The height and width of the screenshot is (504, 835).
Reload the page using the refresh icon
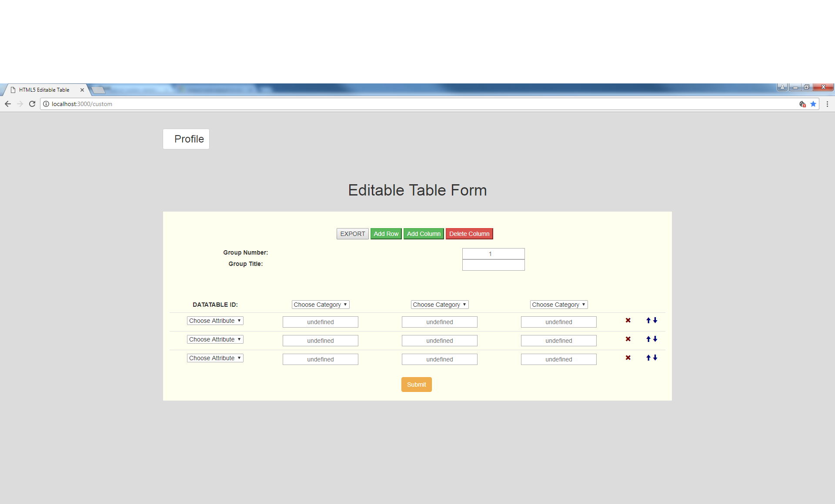(32, 104)
